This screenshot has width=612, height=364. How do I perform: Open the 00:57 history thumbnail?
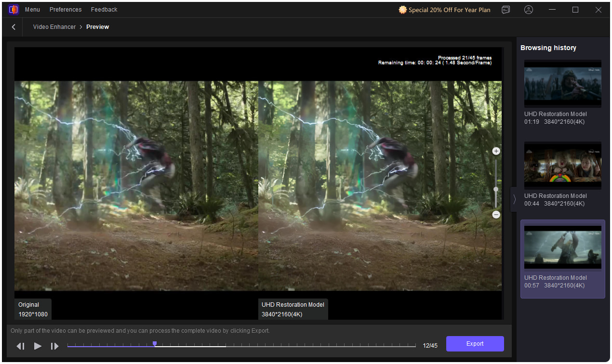tap(562, 247)
